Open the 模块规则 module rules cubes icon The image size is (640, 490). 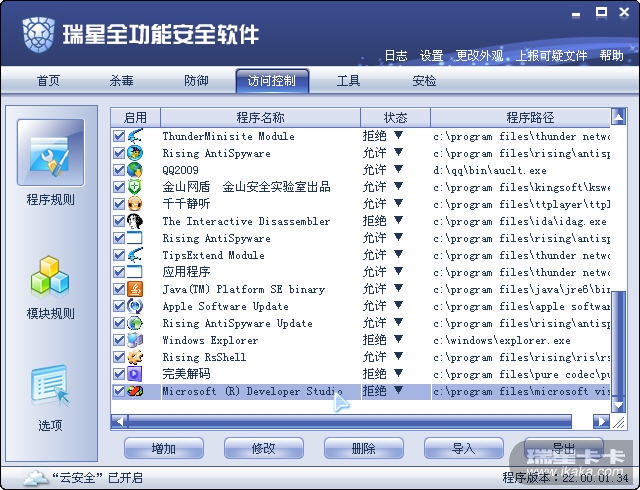pyautogui.click(x=50, y=276)
